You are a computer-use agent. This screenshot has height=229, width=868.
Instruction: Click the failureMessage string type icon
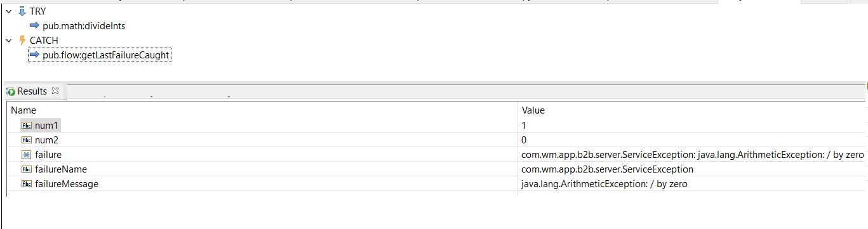pyautogui.click(x=27, y=184)
